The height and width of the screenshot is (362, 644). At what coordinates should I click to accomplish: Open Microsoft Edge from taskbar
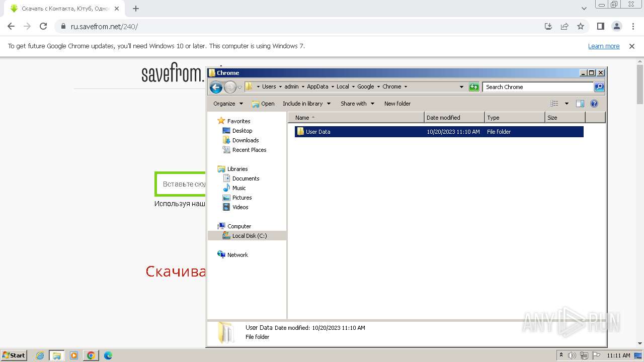pos(108,355)
